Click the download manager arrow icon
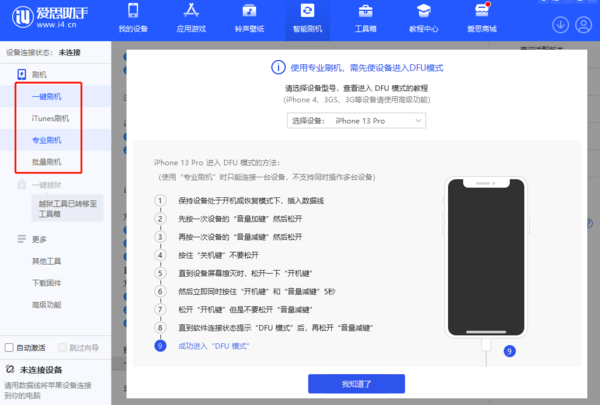The image size is (600, 405). (x=560, y=25)
